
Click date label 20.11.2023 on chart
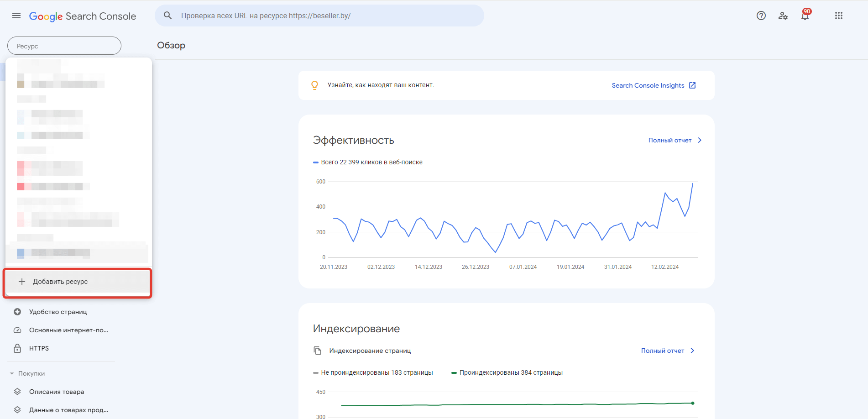click(334, 267)
